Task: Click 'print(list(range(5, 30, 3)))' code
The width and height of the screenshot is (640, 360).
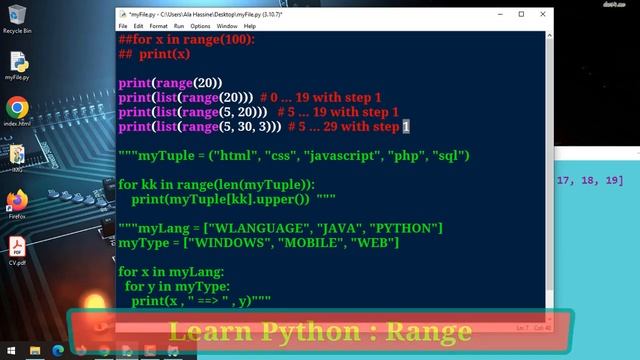Action: 200,127
